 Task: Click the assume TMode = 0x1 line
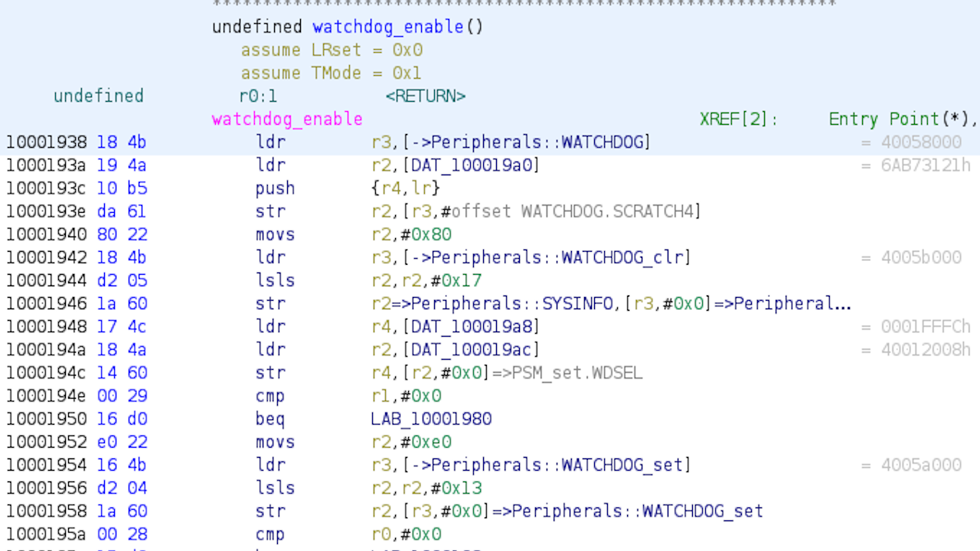point(331,73)
